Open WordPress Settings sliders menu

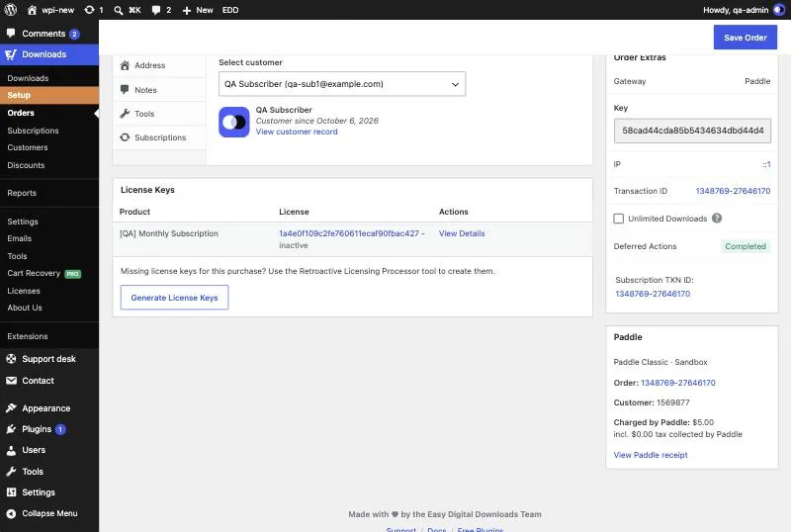[x=49, y=492]
